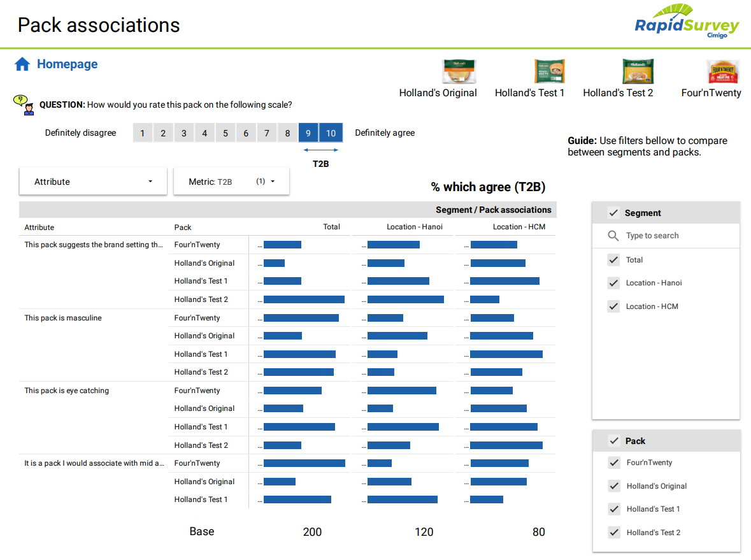Click rating scale button 5
The image size is (751, 560).
(x=225, y=133)
